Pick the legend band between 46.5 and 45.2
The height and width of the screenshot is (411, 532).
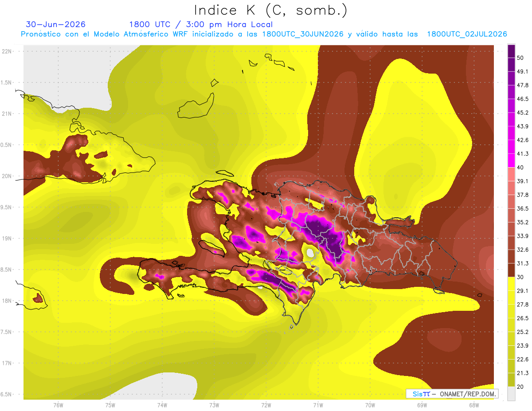coord(511,106)
